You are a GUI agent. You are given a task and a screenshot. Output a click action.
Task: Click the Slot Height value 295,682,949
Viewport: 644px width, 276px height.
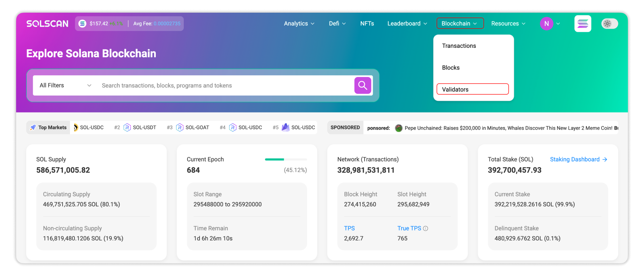(413, 204)
